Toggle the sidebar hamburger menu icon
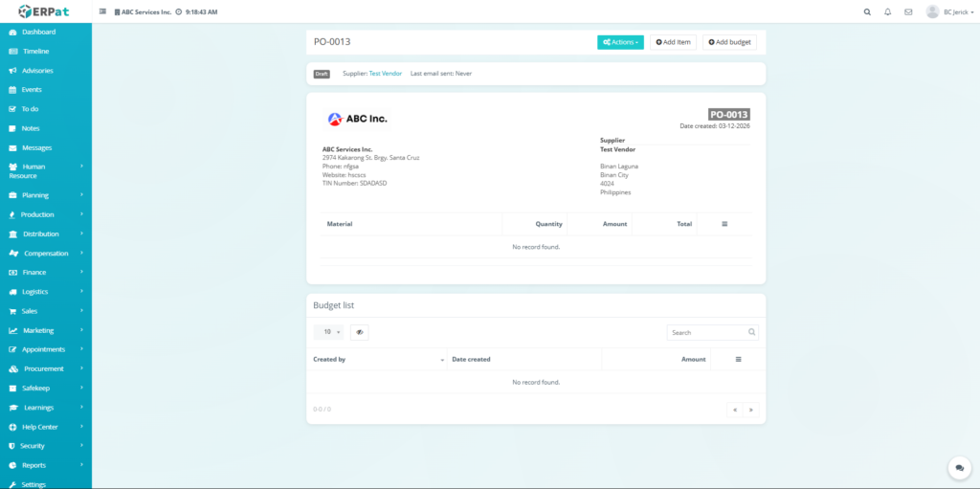Image resolution: width=980 pixels, height=489 pixels. (102, 12)
